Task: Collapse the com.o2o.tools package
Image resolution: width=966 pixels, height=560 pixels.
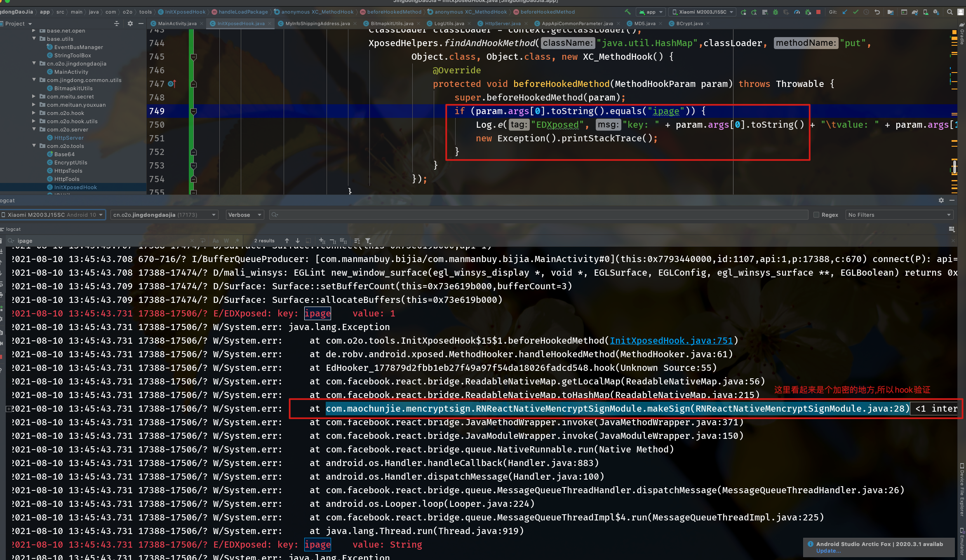Action: (x=34, y=146)
